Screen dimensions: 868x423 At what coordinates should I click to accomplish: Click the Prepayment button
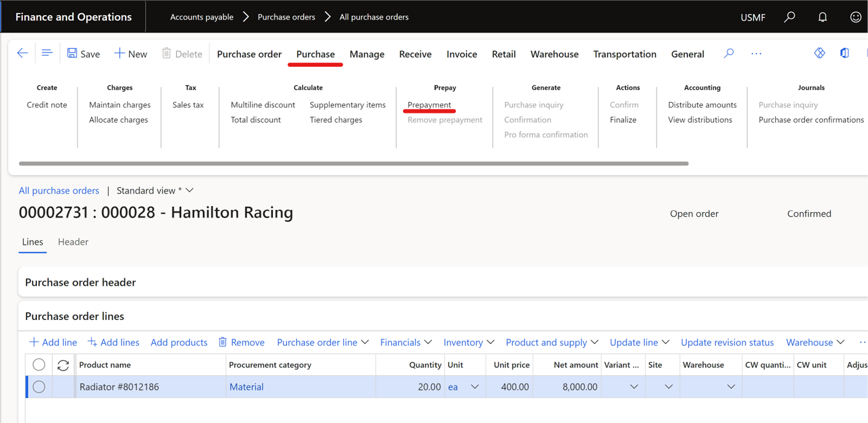(429, 105)
